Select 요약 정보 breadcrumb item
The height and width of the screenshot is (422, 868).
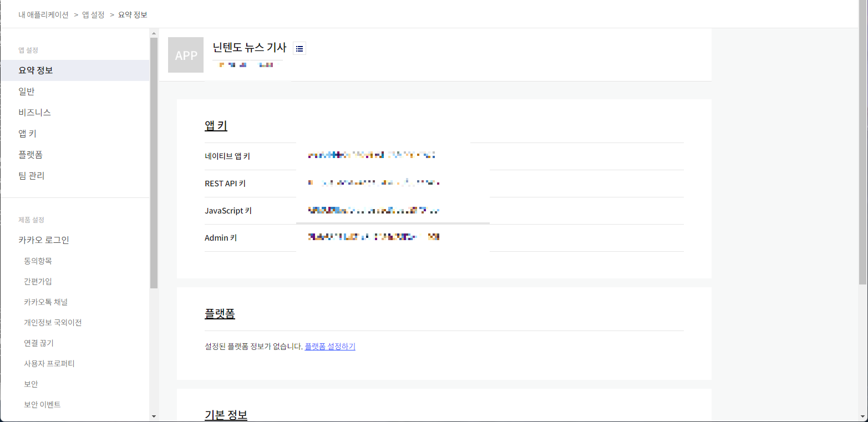coord(133,15)
